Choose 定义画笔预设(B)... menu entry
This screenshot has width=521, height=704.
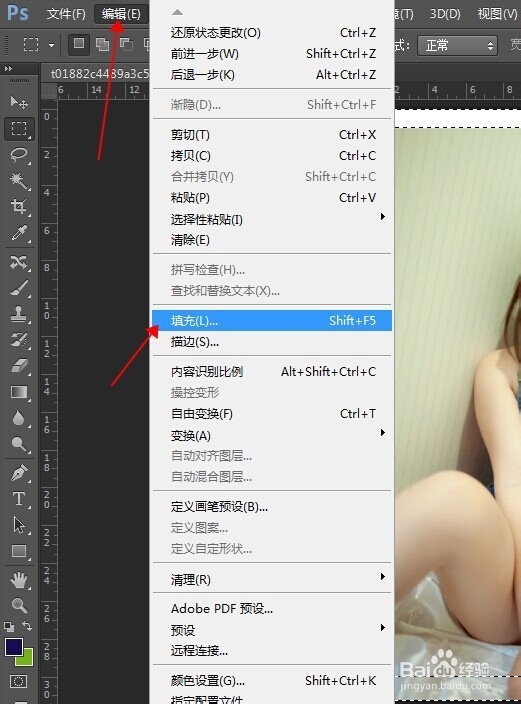[272, 507]
